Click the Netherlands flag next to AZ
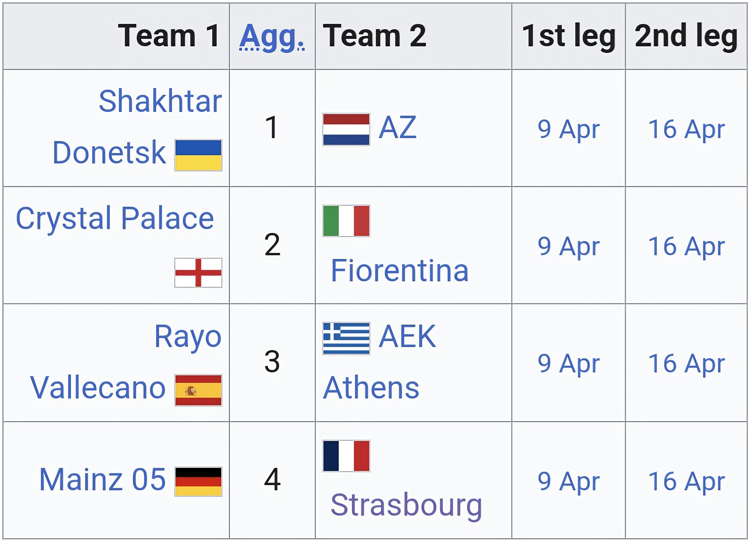The height and width of the screenshot is (541, 756). point(346,129)
